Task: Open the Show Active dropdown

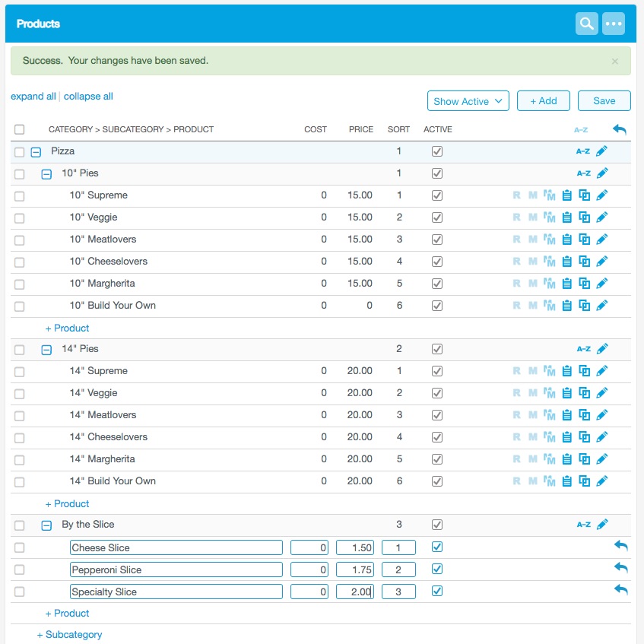Action: coord(468,101)
